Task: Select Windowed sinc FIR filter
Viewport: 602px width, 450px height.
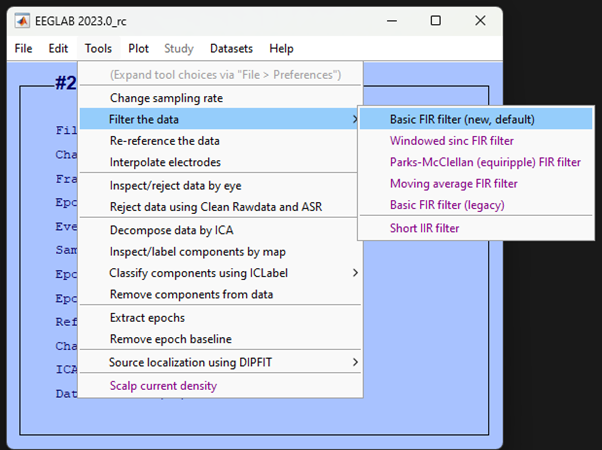Action: [451, 141]
